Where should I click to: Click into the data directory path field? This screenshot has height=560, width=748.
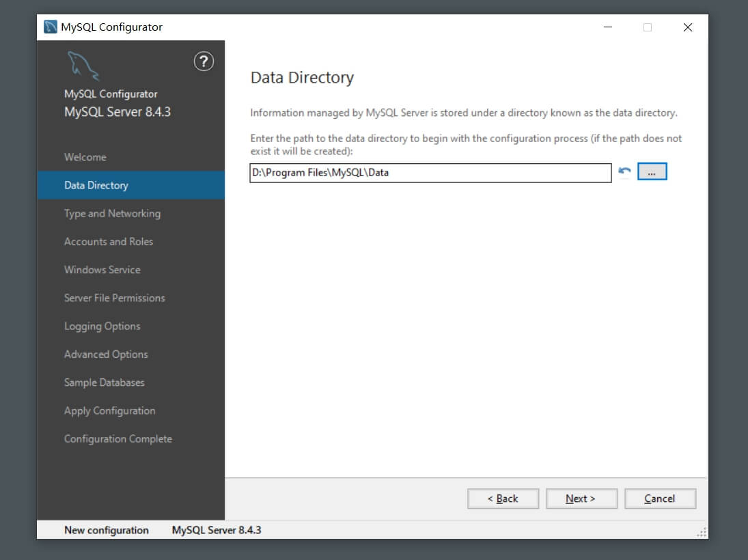point(430,173)
